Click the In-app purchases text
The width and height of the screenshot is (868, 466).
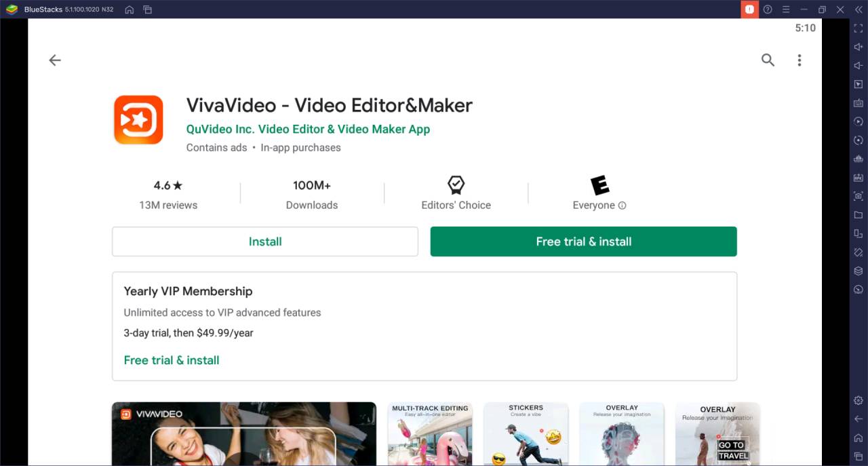tap(300, 147)
